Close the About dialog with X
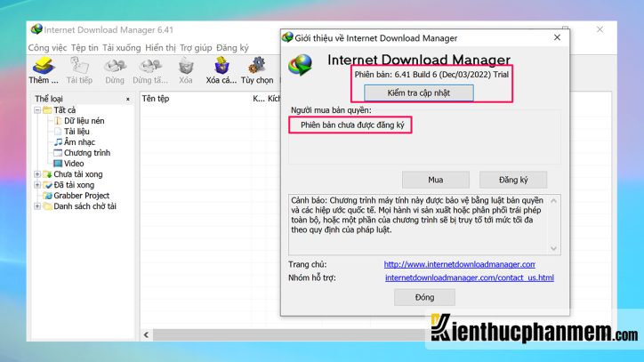The height and width of the screenshot is (362, 644). click(557, 37)
